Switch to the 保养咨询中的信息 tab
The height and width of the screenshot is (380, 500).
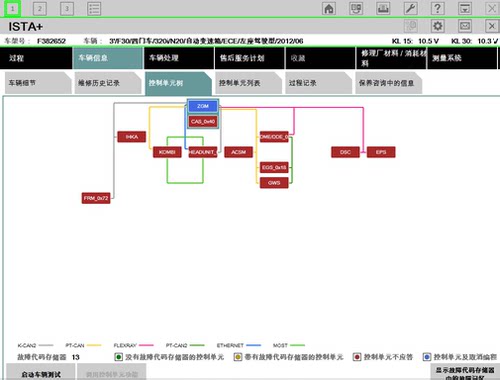[x=389, y=83]
